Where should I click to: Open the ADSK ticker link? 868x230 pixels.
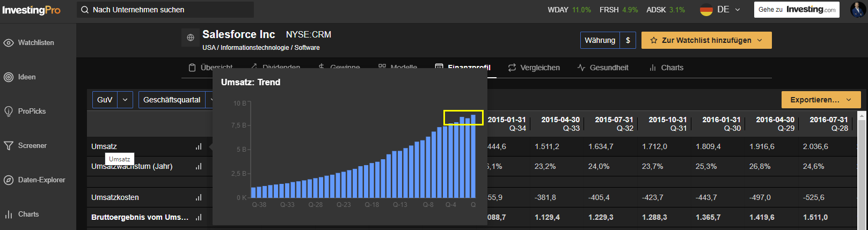coord(666,10)
